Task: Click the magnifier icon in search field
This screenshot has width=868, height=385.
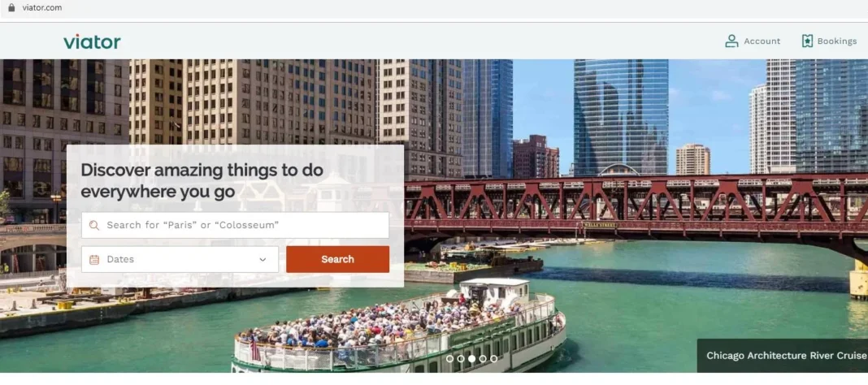Action: pos(94,225)
